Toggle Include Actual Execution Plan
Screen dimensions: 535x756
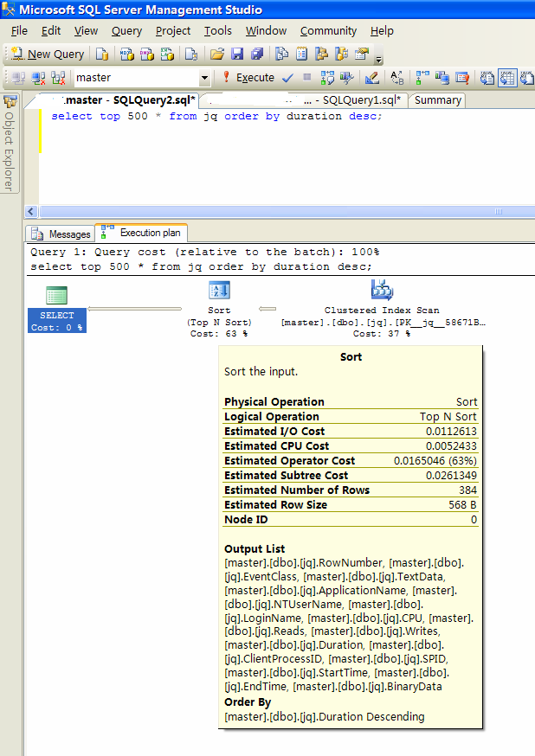(x=422, y=78)
